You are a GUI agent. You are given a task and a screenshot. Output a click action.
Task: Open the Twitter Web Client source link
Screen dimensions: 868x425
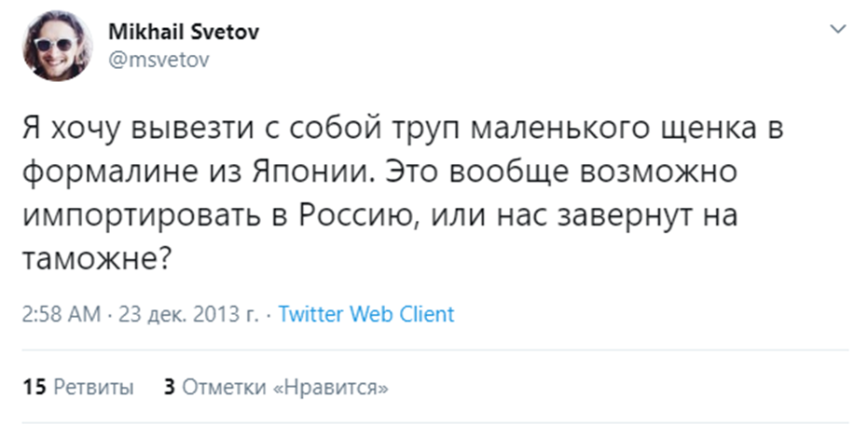(x=366, y=314)
